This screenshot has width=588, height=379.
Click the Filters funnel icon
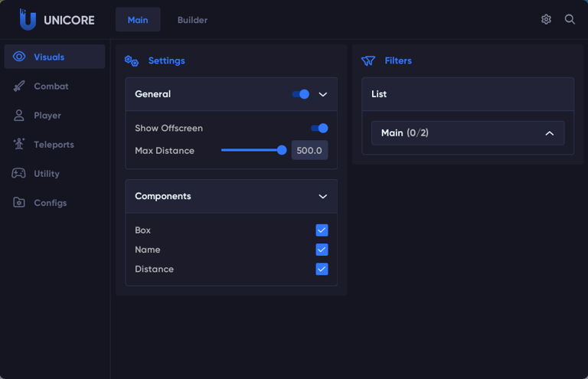tap(367, 60)
